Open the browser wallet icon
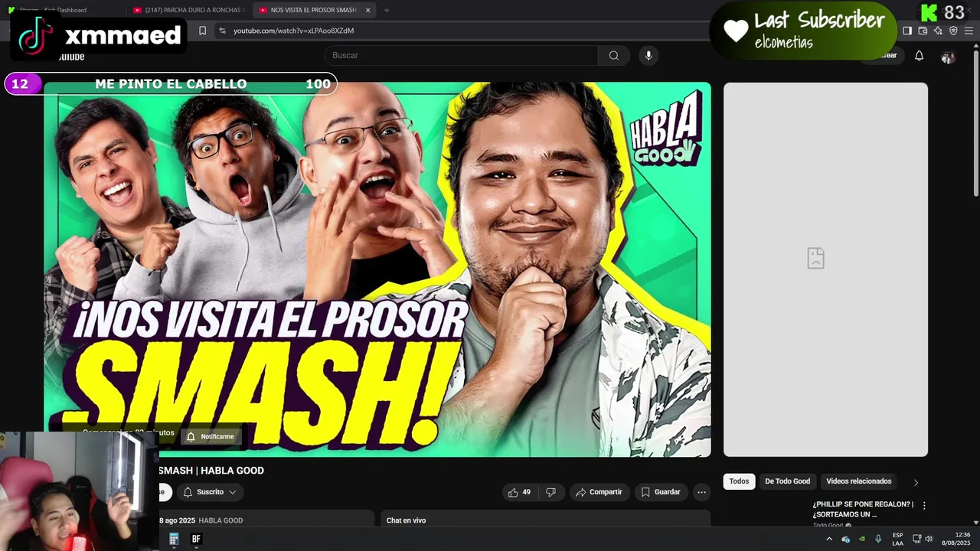 click(923, 31)
